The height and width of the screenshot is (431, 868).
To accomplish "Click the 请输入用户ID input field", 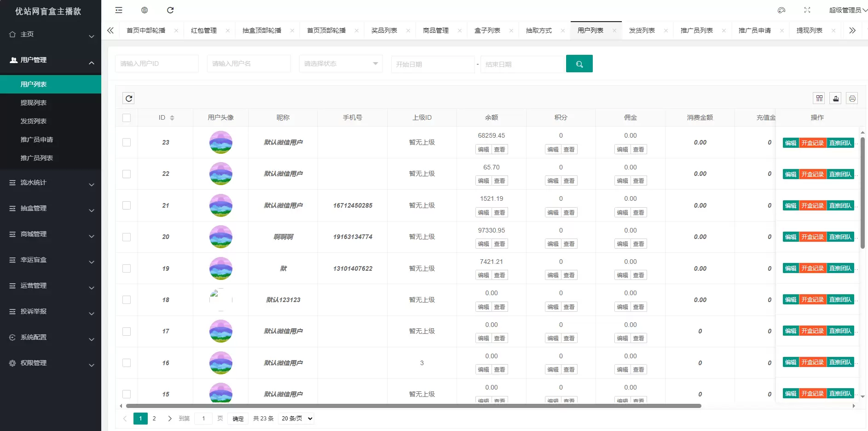I will click(156, 64).
